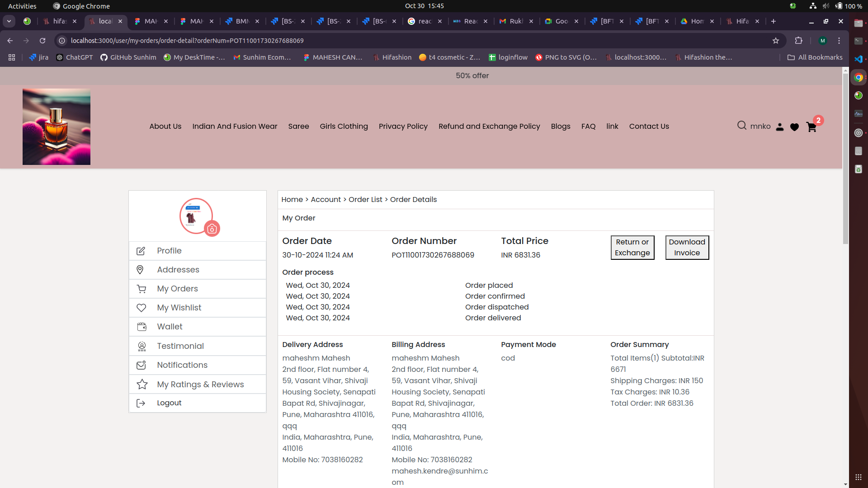Select the order number POT11001730267688069 text
This screenshot has height=488, width=868.
pyautogui.click(x=433, y=255)
